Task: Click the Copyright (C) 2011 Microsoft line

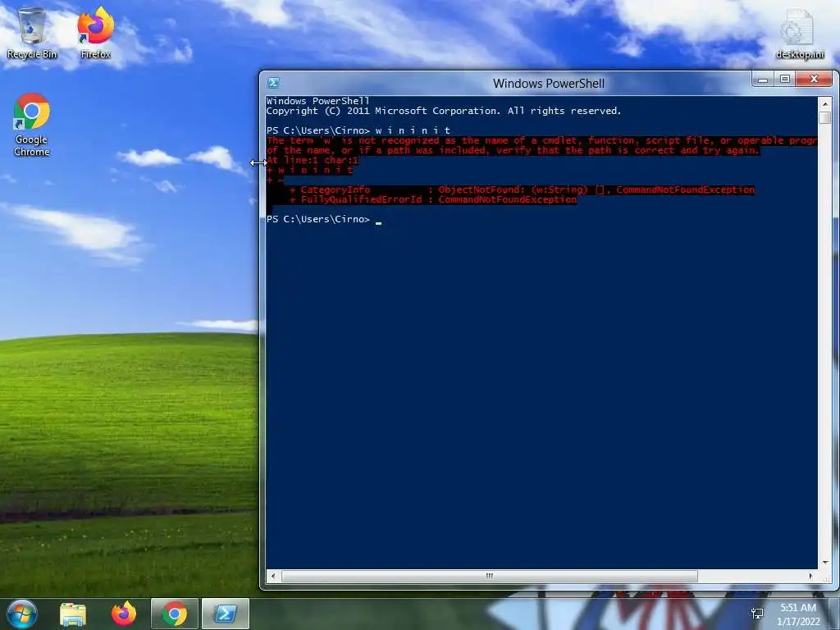Action: (x=444, y=111)
